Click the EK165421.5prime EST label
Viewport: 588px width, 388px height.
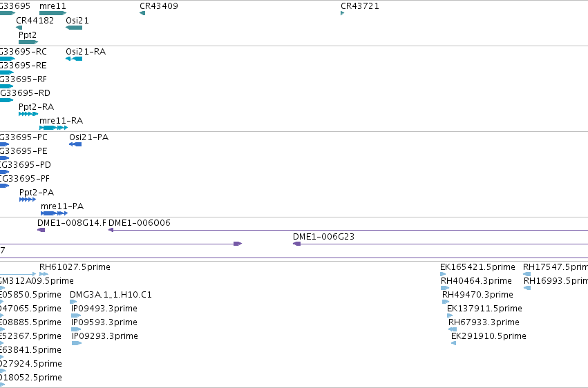[477, 267]
